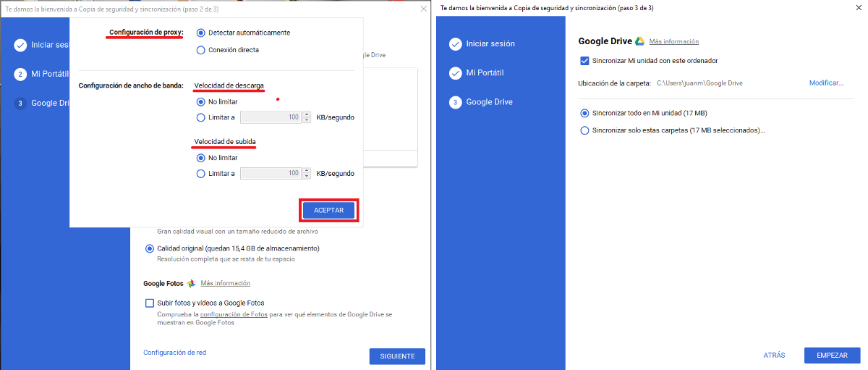Click the ATRÁS button
Viewport: 868px width, 370px height.
pyautogui.click(x=774, y=356)
